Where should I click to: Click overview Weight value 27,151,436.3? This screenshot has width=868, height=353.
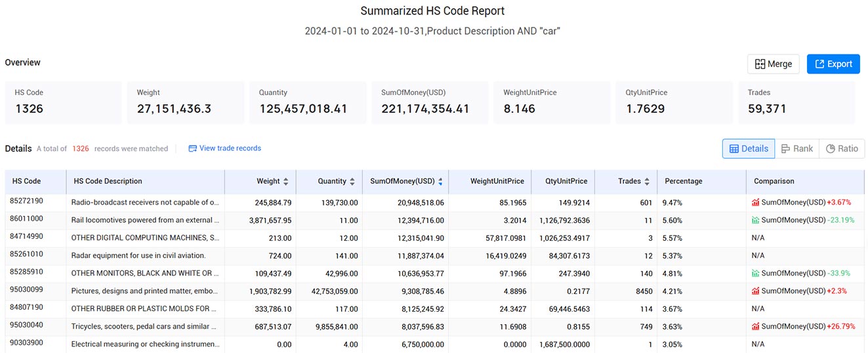(x=174, y=109)
